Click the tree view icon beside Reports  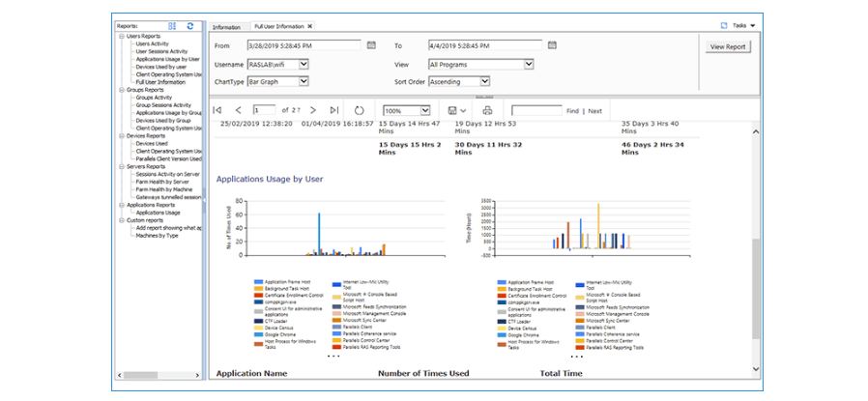[172, 26]
